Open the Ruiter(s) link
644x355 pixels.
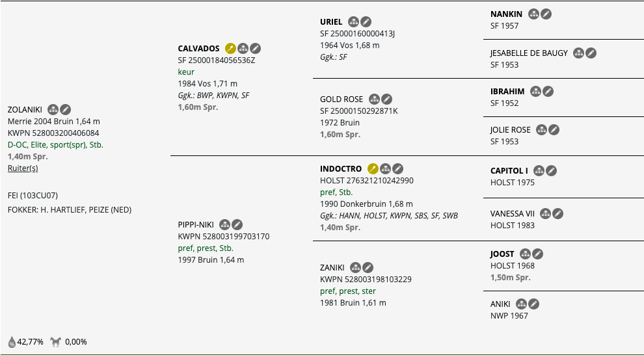pos(23,168)
